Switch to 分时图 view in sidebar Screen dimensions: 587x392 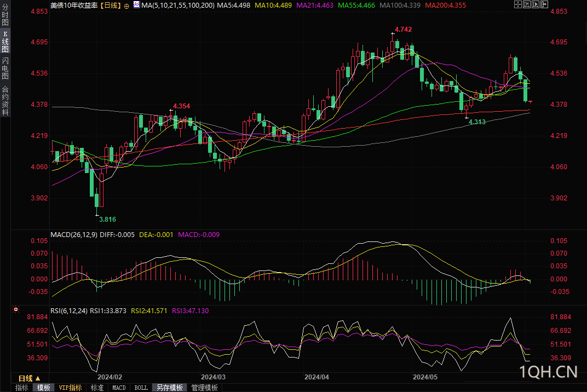pyautogui.click(x=5, y=14)
